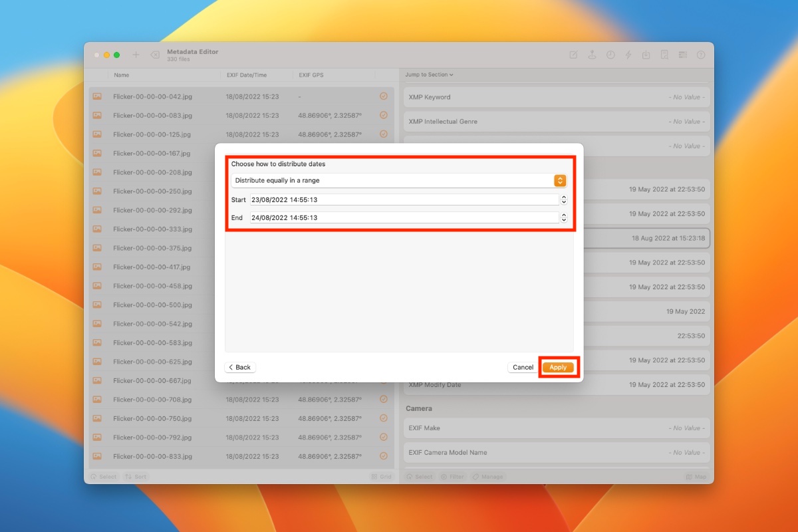Click the EXIF Camera Model Name field
The height and width of the screenshot is (532, 798).
pos(557,453)
